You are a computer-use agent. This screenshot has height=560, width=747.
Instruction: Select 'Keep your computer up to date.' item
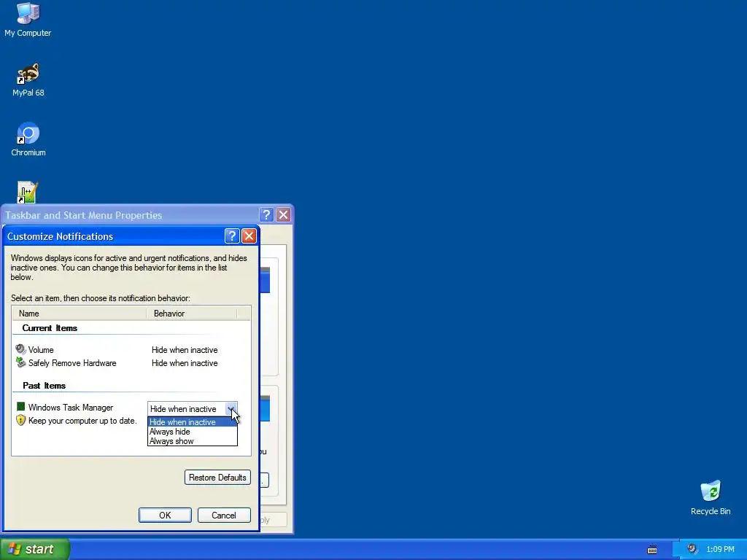click(x=82, y=421)
